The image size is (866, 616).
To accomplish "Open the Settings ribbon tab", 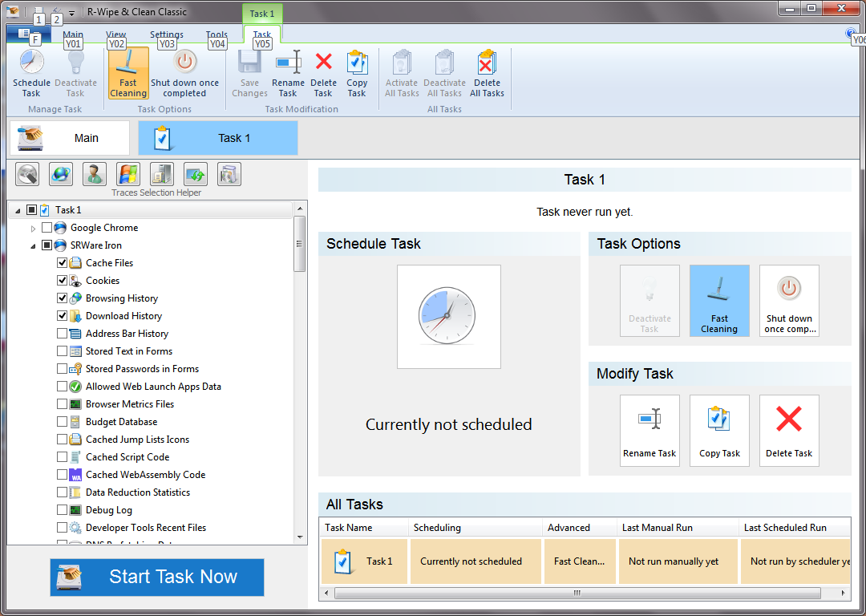I will coord(166,34).
